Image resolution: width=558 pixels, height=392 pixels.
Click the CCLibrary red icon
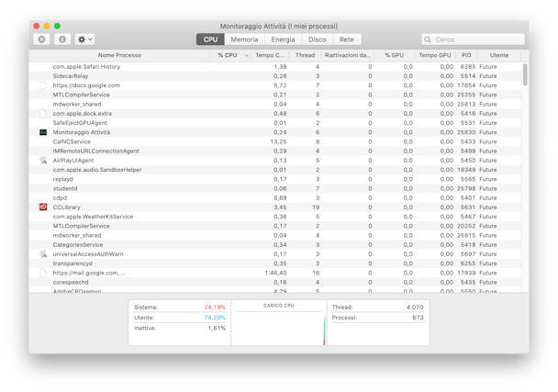click(x=43, y=207)
